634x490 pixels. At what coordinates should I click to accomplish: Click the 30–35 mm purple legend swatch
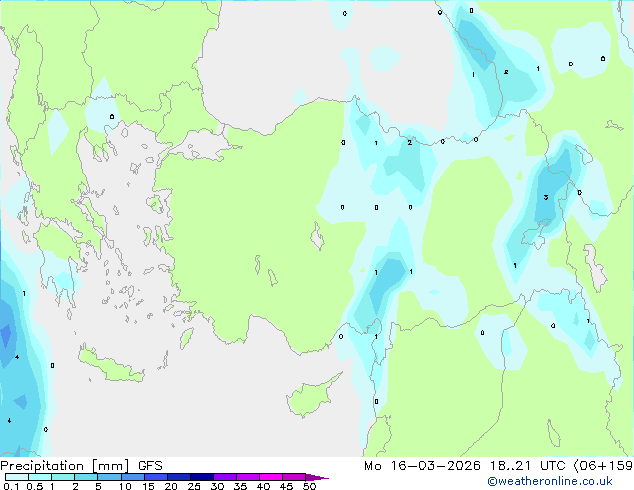click(x=225, y=477)
